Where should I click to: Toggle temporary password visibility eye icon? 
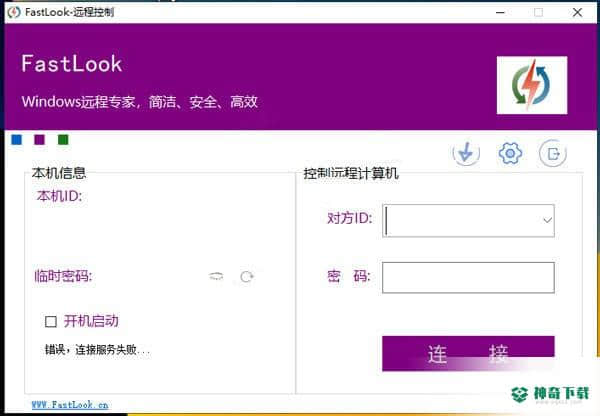pyautogui.click(x=216, y=276)
